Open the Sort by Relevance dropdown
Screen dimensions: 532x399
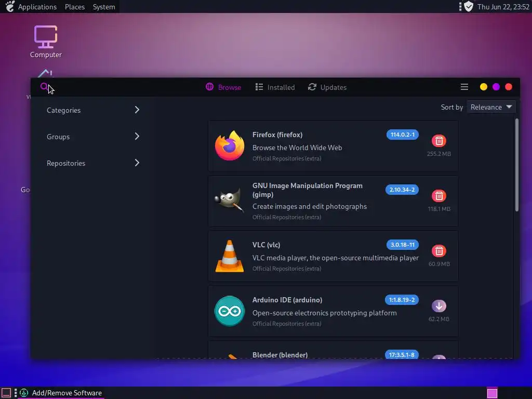(491, 107)
